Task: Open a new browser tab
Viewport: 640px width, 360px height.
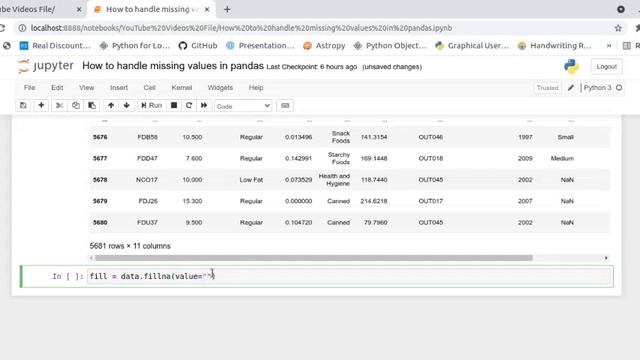Action: pos(227,9)
